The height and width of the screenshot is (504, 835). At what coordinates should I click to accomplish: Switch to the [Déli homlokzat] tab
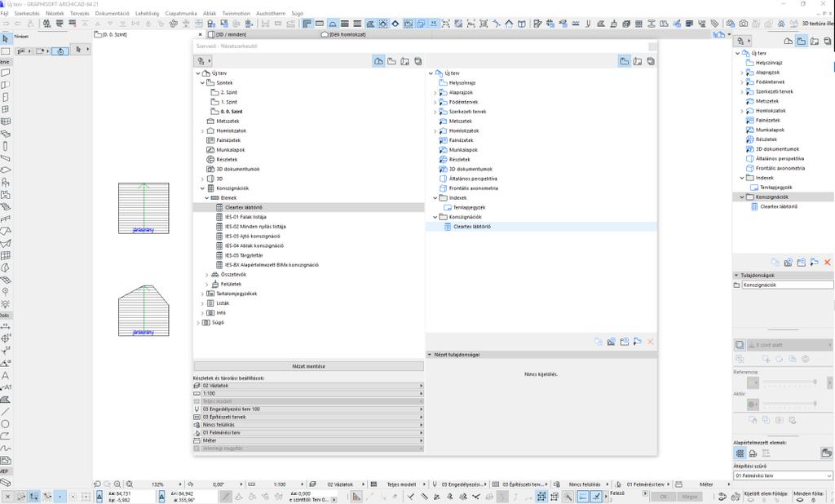pyautogui.click(x=343, y=34)
